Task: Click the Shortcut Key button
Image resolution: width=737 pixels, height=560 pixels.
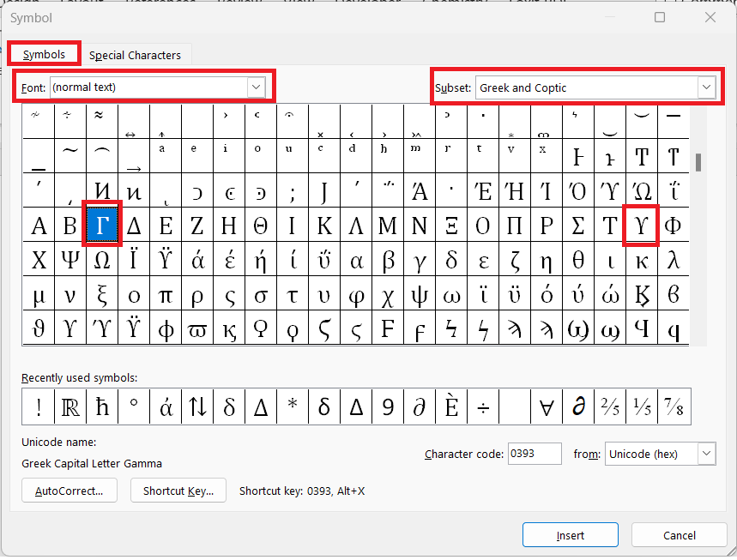Action: (x=178, y=491)
